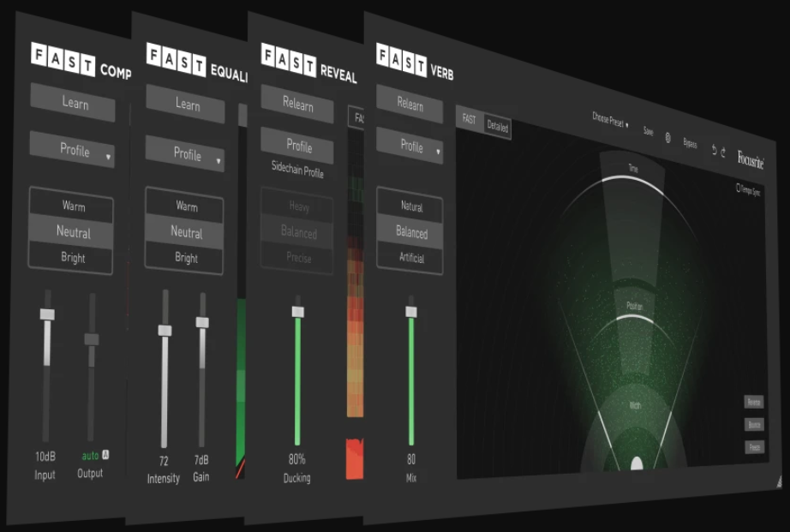Click redo arrow in FAST Verb
Viewport: 790px width, 532px height.
pyautogui.click(x=723, y=152)
